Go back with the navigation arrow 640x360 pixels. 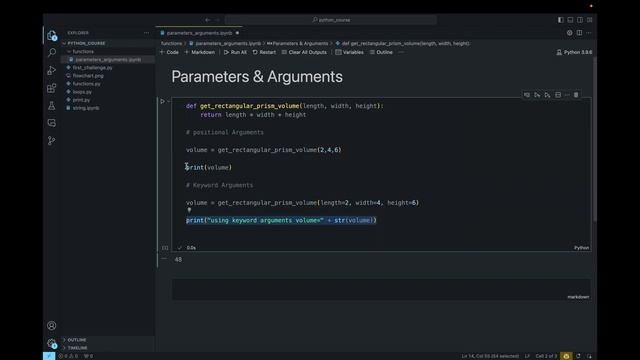tap(208, 20)
